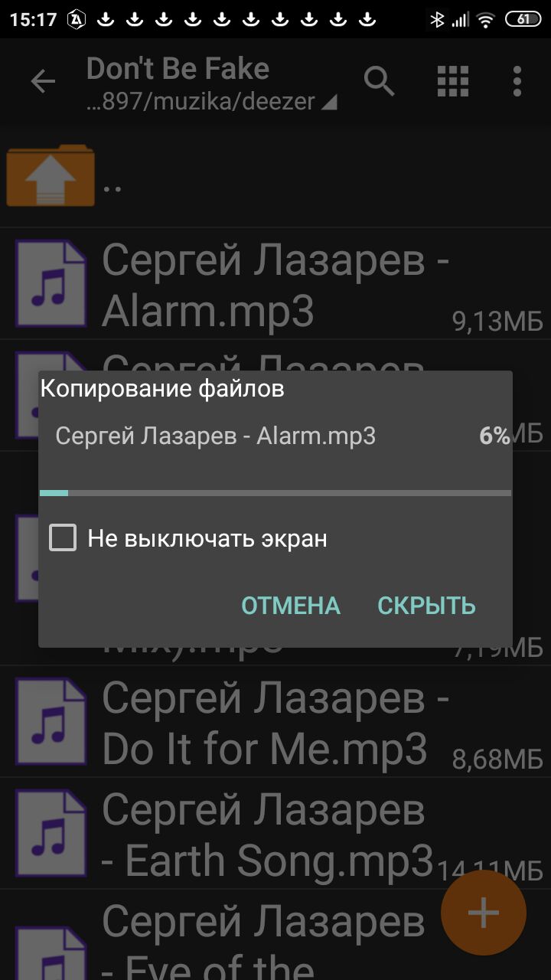Click the СКРЫТЬ button
The width and height of the screenshot is (551, 980).
click(426, 606)
